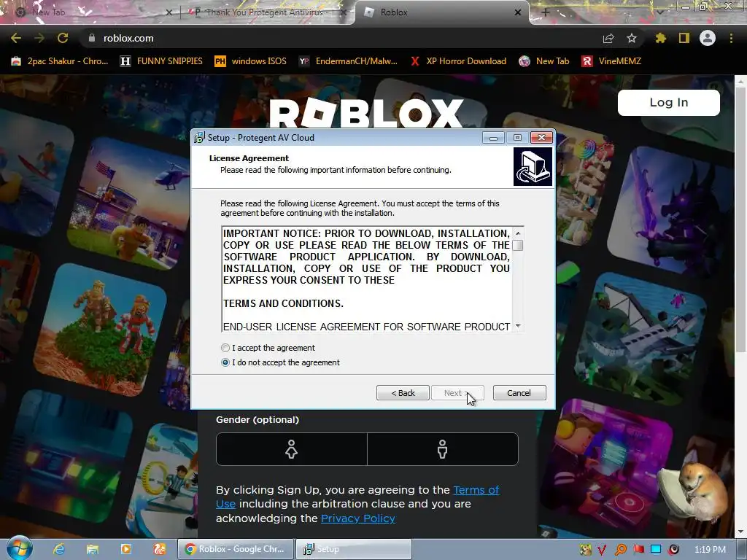Click the hamster desktop pet image
The height and width of the screenshot is (560, 747).
tap(694, 491)
